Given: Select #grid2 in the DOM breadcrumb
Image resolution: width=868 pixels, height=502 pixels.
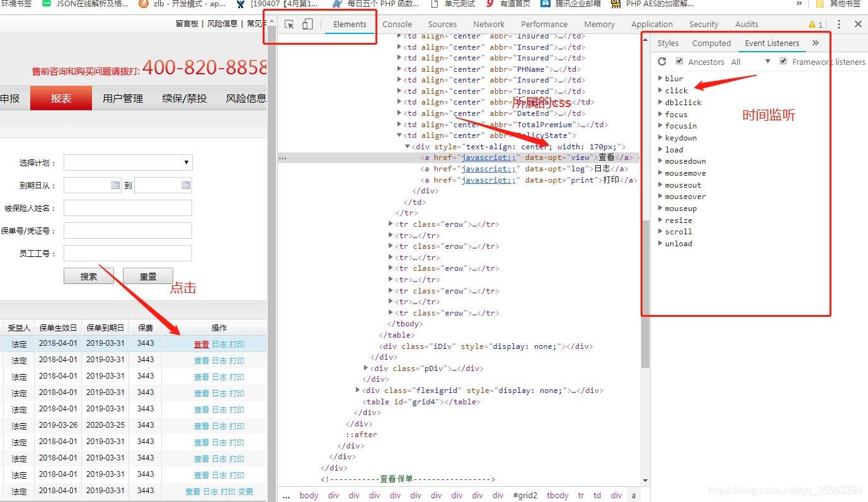Looking at the screenshot, I should (525, 495).
